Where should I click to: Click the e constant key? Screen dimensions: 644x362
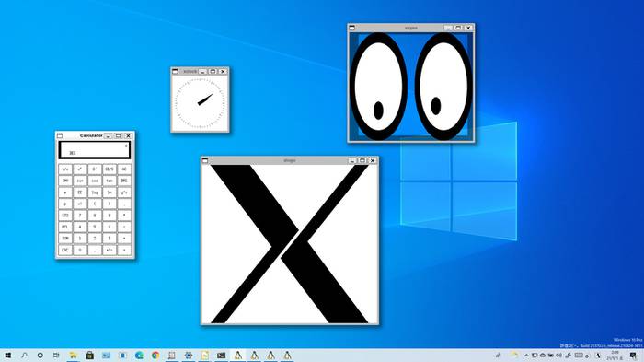tap(65, 193)
